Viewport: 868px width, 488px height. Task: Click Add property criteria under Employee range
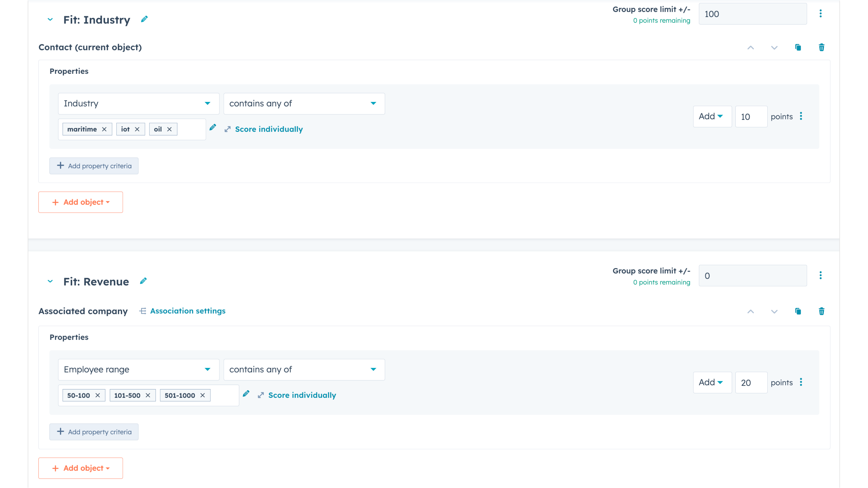[x=94, y=432]
